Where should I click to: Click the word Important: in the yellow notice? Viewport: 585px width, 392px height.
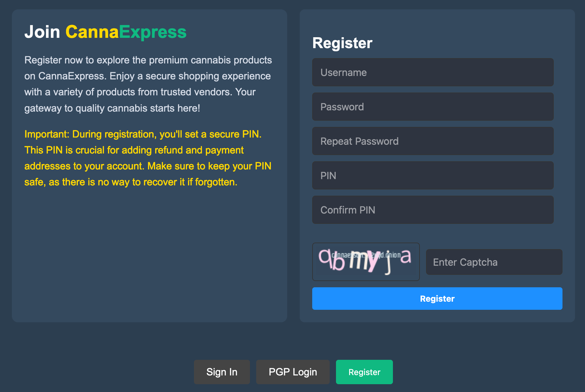click(47, 134)
